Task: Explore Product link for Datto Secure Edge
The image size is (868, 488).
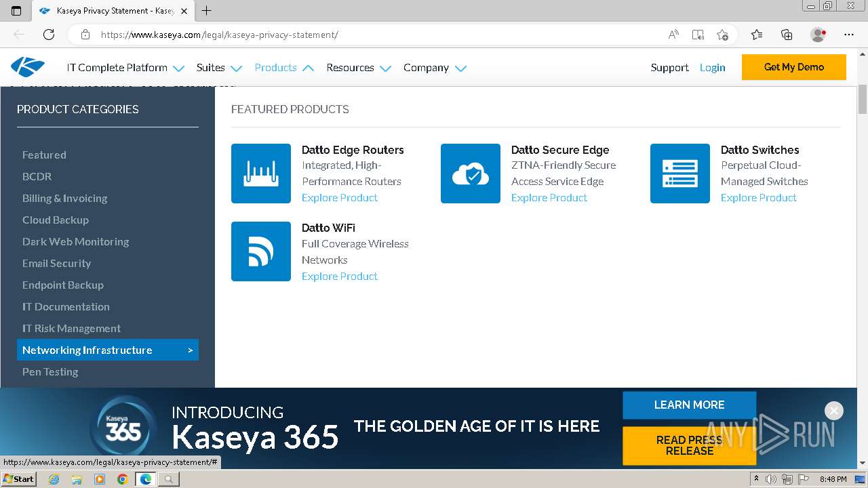Action: coord(549,198)
